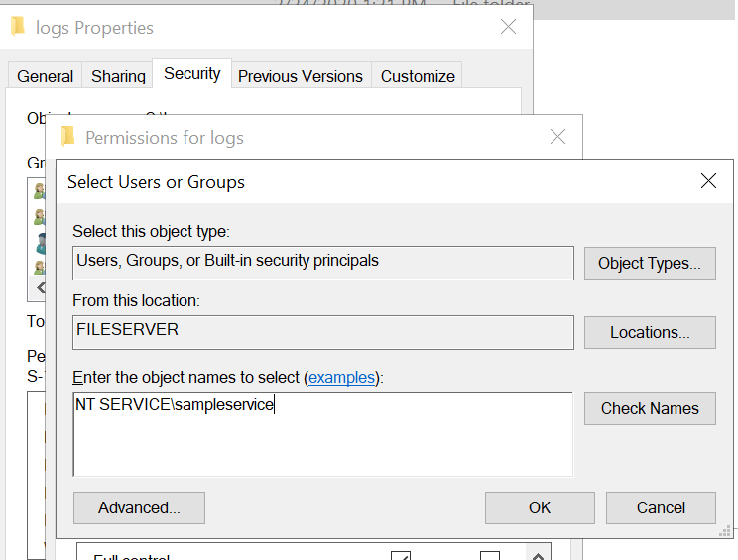Confirm selection with the OK button
738x560 pixels.
[540, 507]
